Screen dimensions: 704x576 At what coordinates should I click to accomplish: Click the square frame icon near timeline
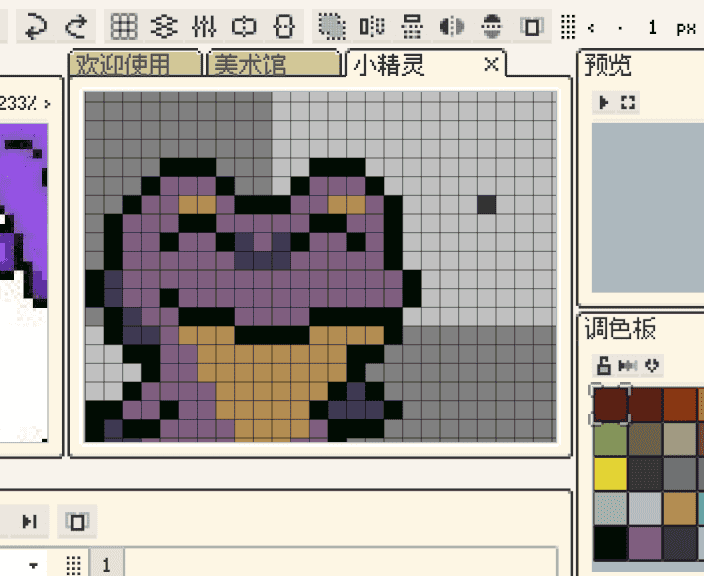coord(77,521)
